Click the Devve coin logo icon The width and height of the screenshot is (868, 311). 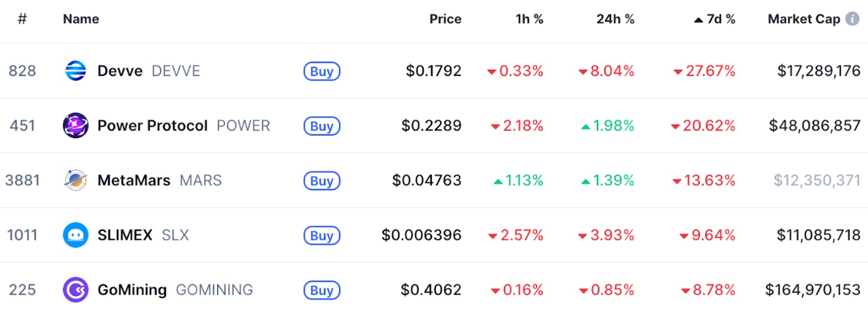pyautogui.click(x=75, y=70)
